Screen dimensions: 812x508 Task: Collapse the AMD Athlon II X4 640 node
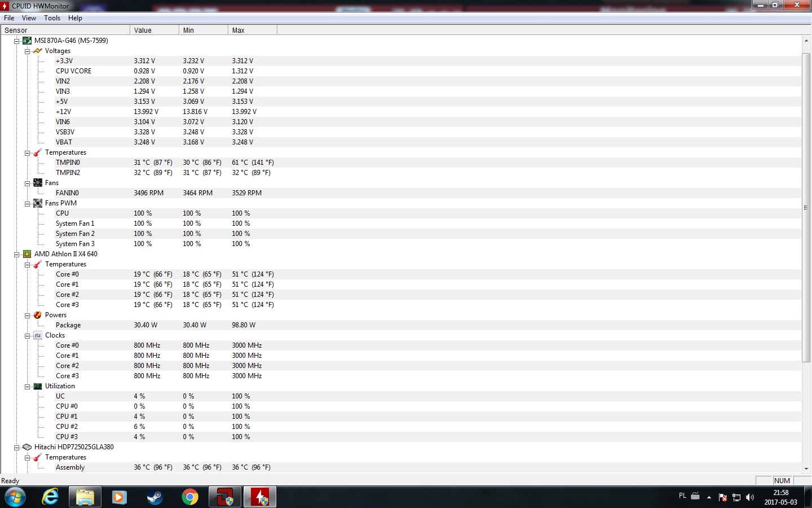point(17,255)
